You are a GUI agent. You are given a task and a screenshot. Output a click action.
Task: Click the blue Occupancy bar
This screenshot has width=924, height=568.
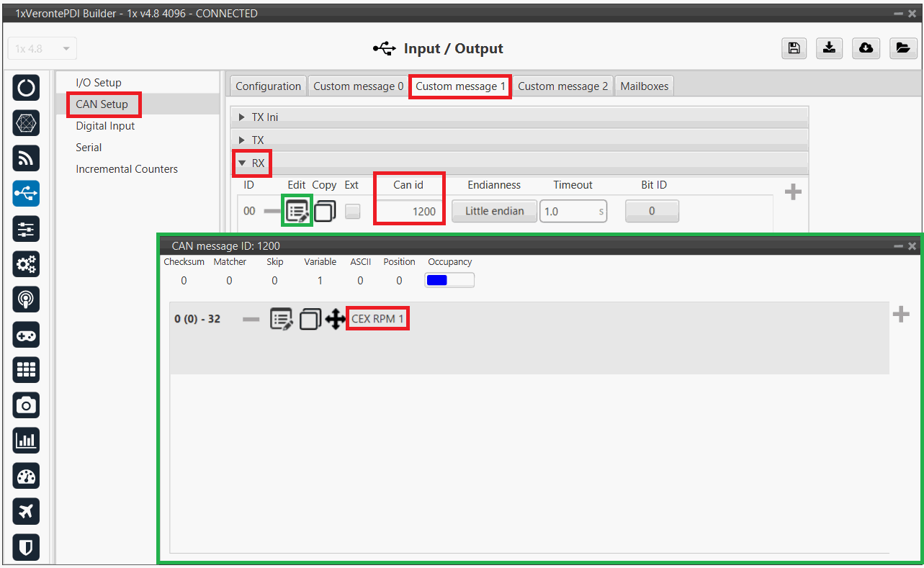449,281
